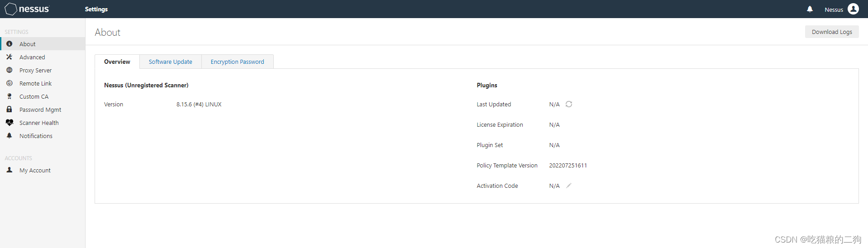Click the Last Updated label
The image size is (868, 248).
coord(494,104)
